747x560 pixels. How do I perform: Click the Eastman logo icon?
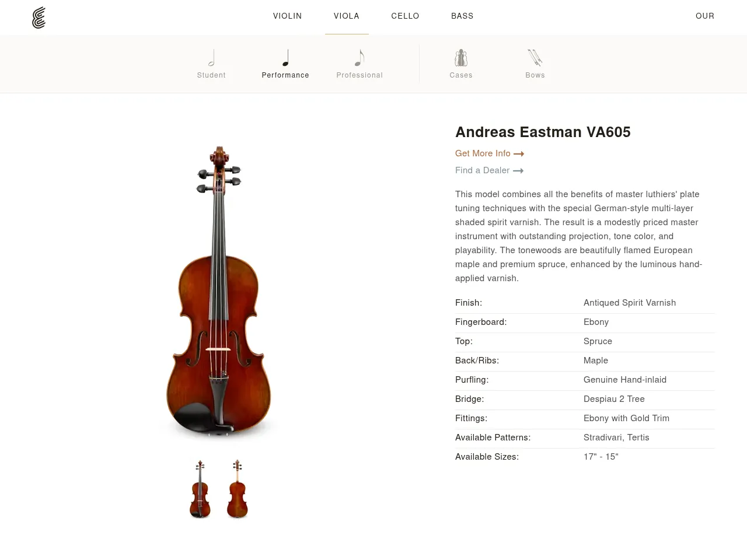pyautogui.click(x=39, y=17)
